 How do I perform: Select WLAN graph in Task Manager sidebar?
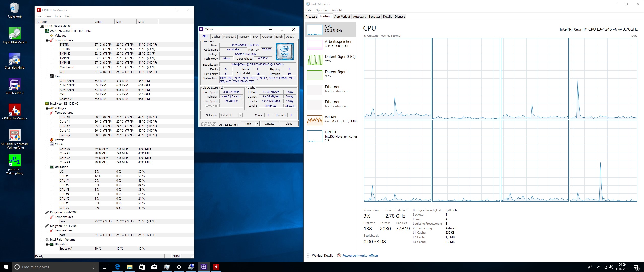coord(314,120)
